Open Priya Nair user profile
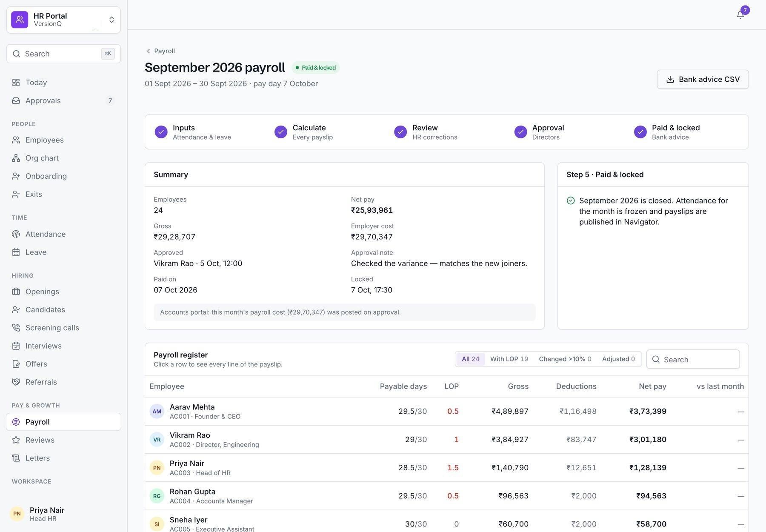 click(63, 514)
